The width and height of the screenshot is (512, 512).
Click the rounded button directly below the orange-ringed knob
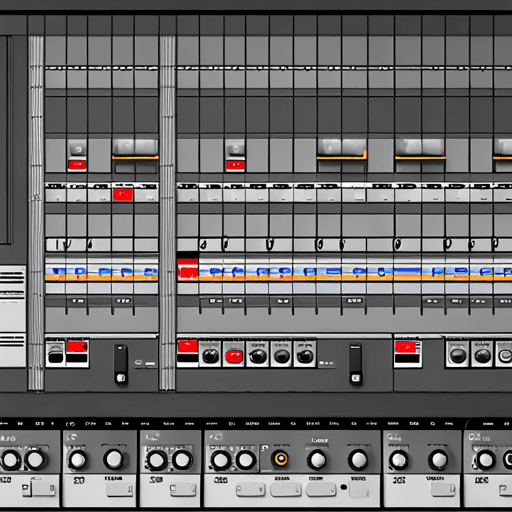click(x=286, y=490)
